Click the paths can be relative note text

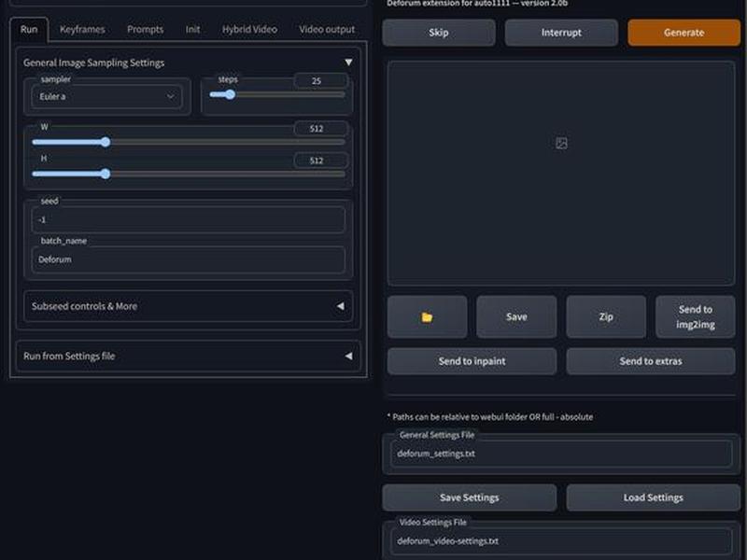pyautogui.click(x=490, y=416)
